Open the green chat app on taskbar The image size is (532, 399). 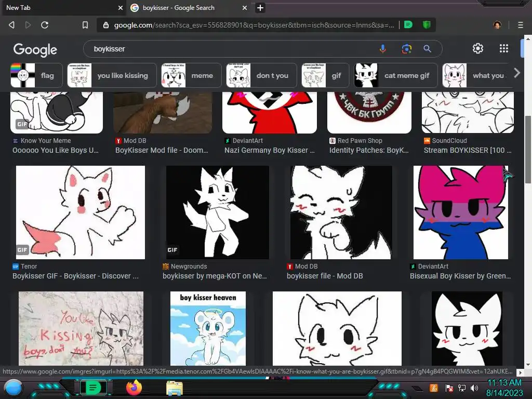(93, 388)
